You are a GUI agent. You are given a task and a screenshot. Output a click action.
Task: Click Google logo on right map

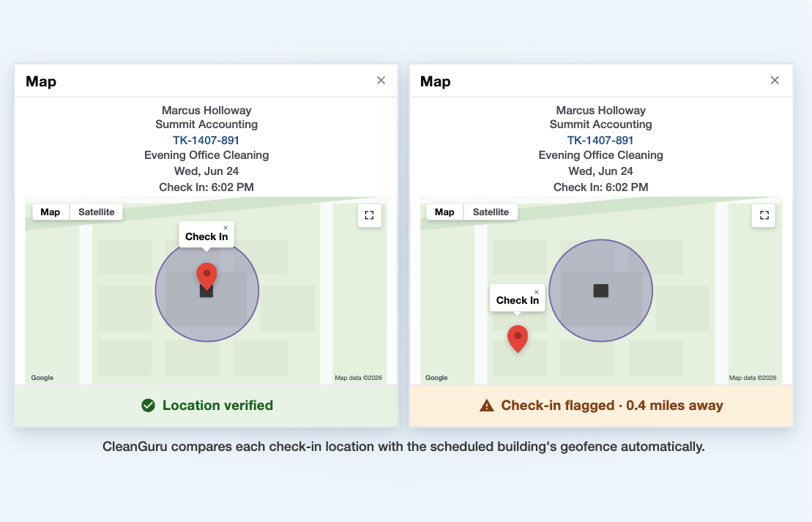point(436,378)
